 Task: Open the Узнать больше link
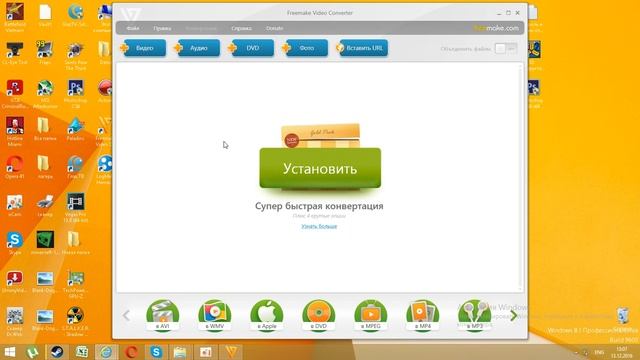tap(319, 226)
